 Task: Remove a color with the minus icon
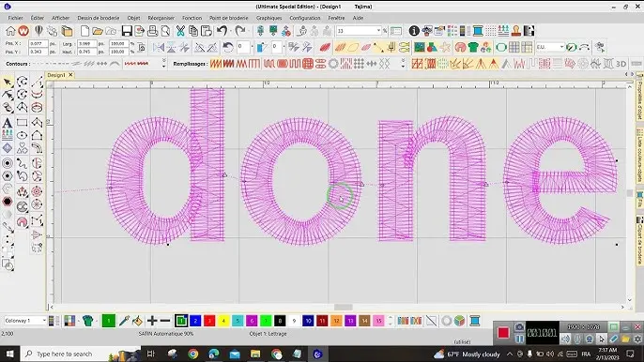tap(165, 321)
